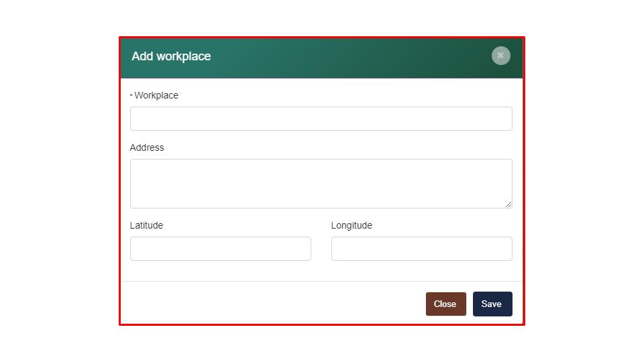Click the Longitude label text

point(352,225)
